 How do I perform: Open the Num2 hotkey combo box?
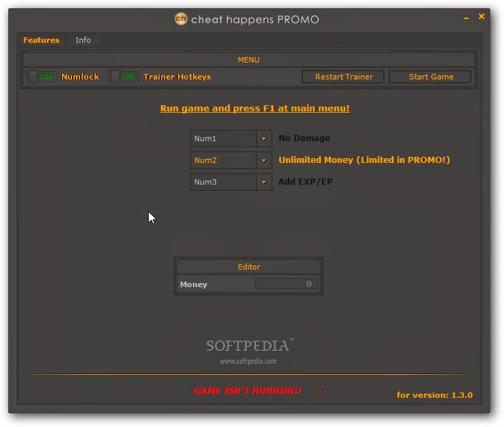pyautogui.click(x=231, y=160)
